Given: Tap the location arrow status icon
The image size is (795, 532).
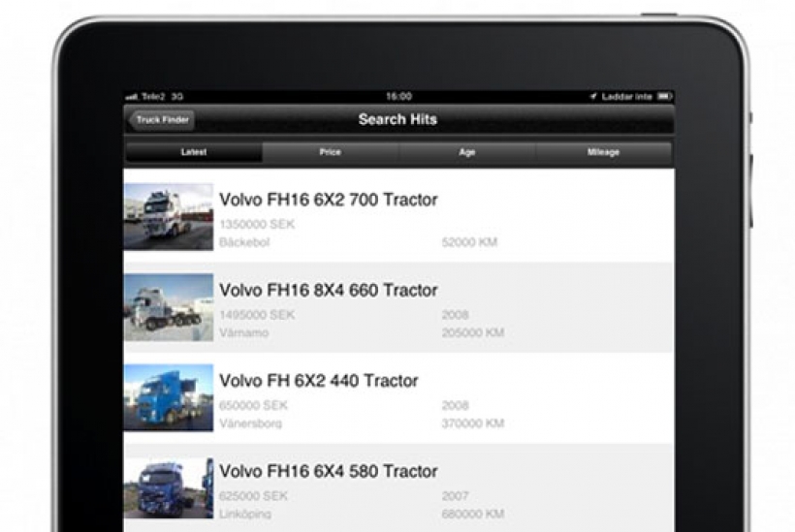Looking at the screenshot, I should pyautogui.click(x=593, y=96).
